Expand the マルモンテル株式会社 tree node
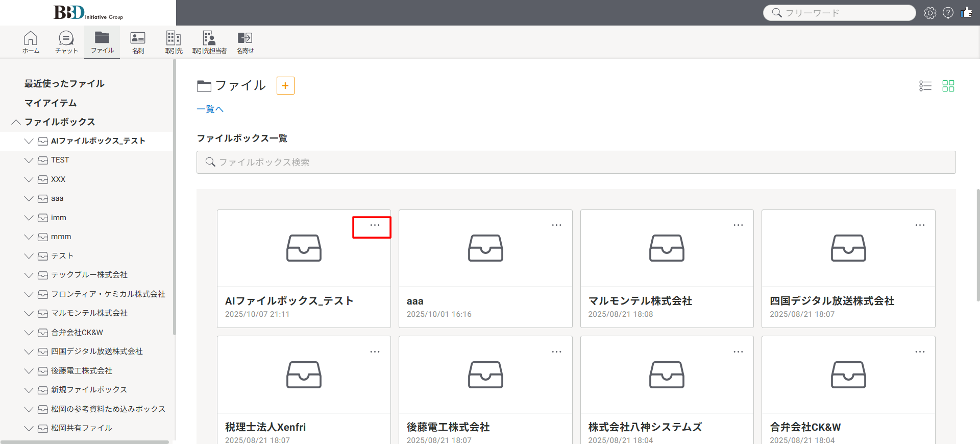Viewport: 980px width, 444px height. (x=29, y=313)
